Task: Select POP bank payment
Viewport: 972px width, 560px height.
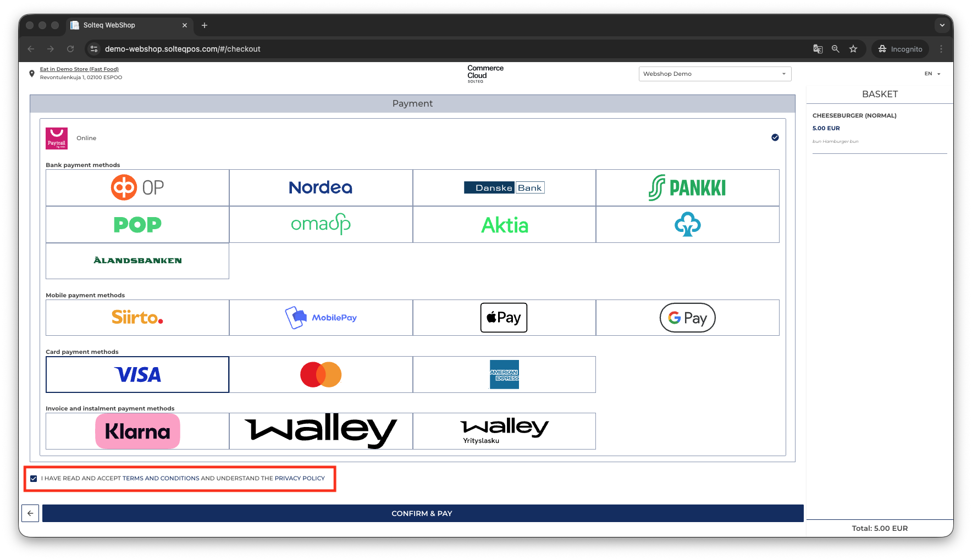Action: point(137,225)
